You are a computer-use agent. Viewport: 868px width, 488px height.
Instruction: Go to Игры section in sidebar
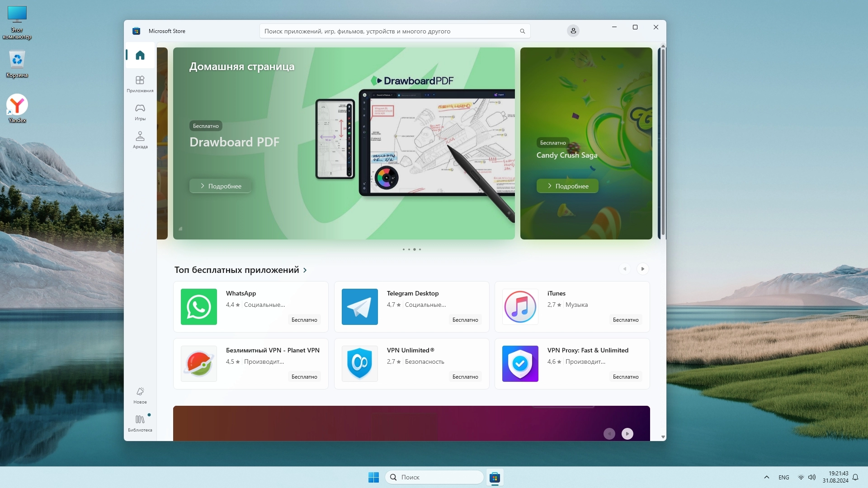140,112
